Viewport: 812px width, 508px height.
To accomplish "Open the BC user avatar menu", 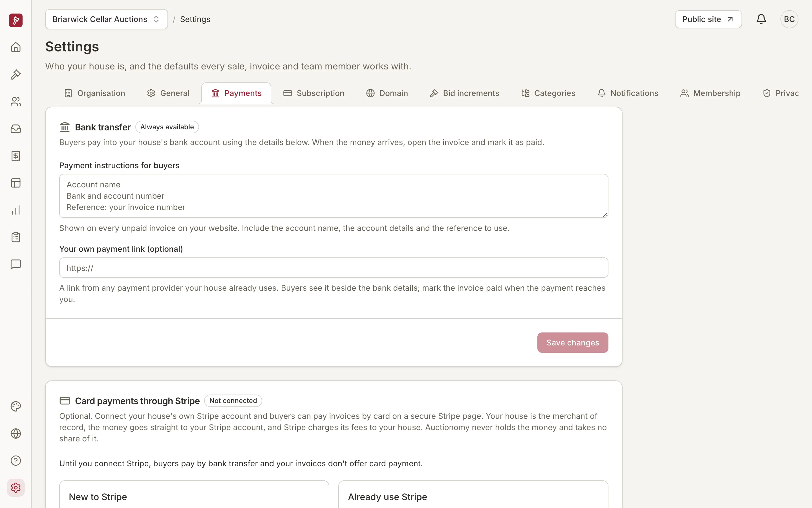I will (789, 19).
